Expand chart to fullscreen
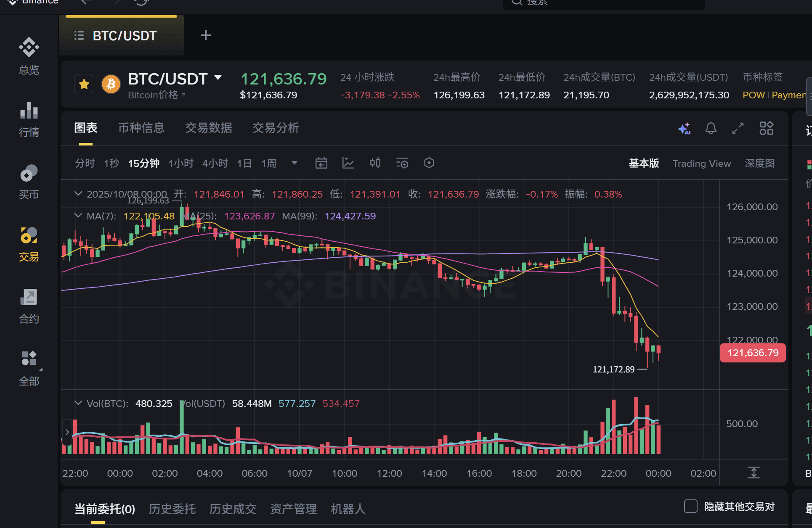Viewport: 812px width, 528px height. [x=738, y=128]
